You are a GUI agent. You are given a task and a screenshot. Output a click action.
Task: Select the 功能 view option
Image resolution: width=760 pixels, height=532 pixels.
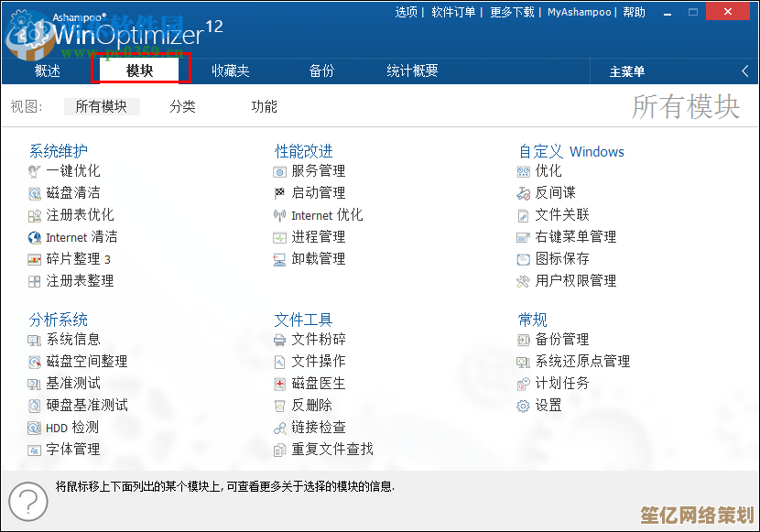pyautogui.click(x=264, y=107)
